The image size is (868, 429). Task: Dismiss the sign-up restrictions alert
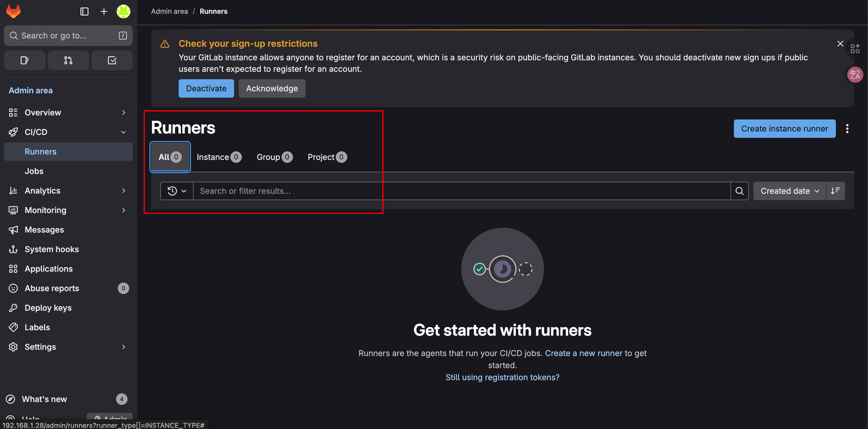[x=840, y=44]
